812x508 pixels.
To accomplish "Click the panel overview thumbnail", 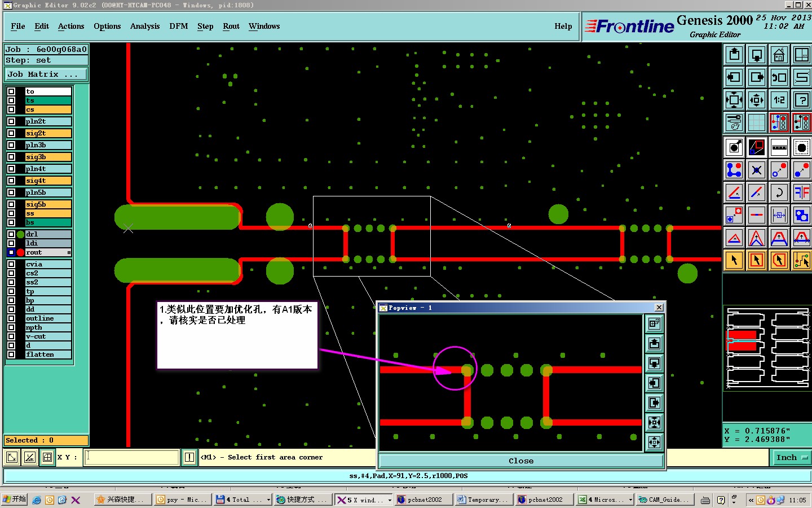I will [x=767, y=349].
